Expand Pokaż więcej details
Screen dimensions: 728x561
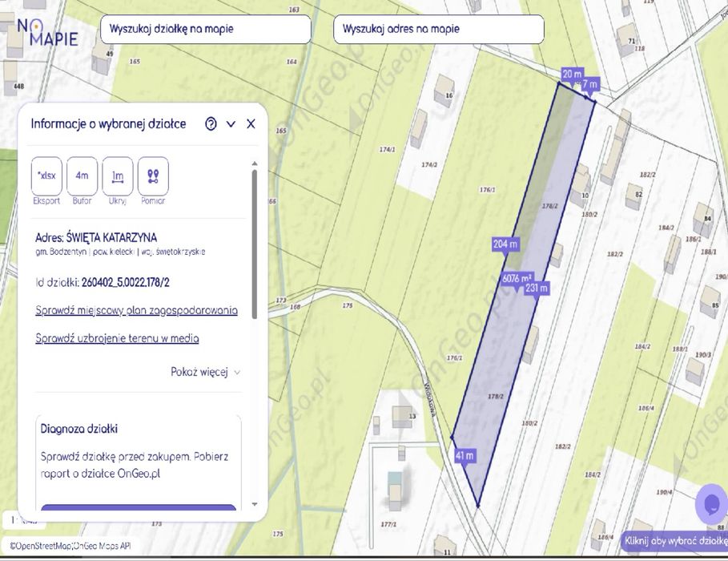point(205,373)
